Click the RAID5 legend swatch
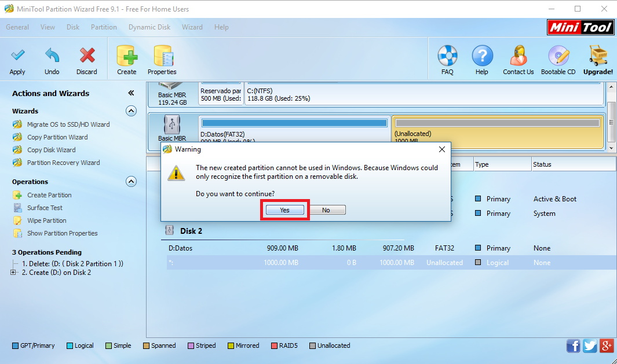 (274, 346)
